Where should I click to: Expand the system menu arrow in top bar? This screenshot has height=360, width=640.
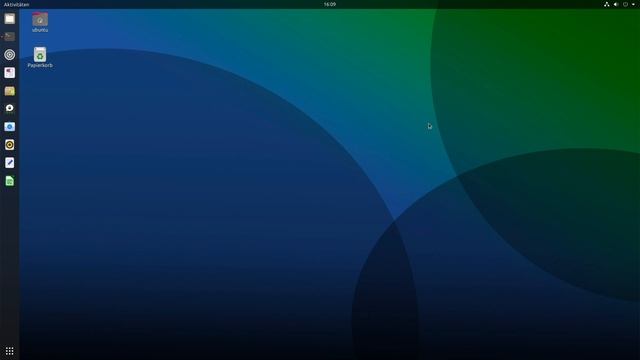[x=633, y=4]
